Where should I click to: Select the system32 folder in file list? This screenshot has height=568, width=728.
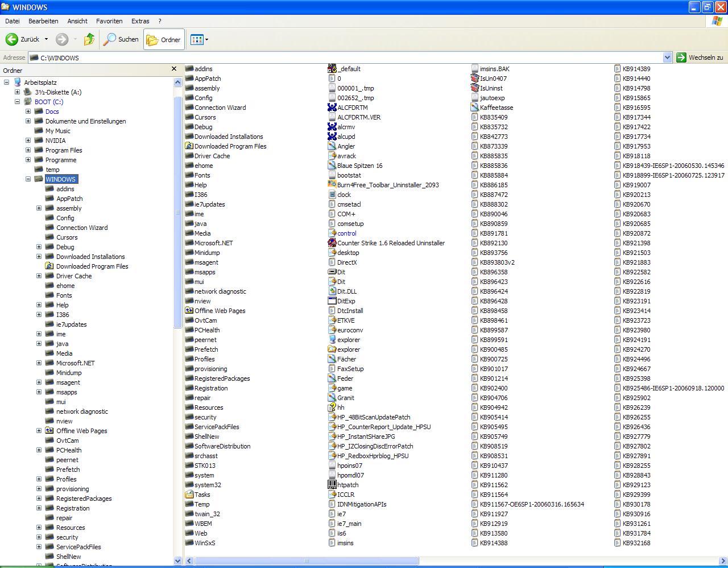pyautogui.click(x=203, y=485)
